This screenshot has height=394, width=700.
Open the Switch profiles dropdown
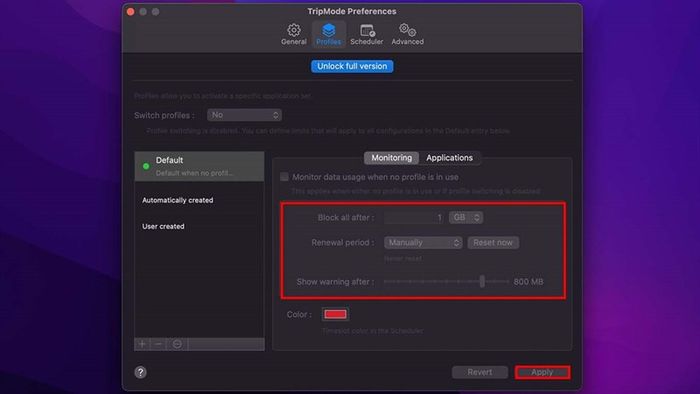click(244, 115)
